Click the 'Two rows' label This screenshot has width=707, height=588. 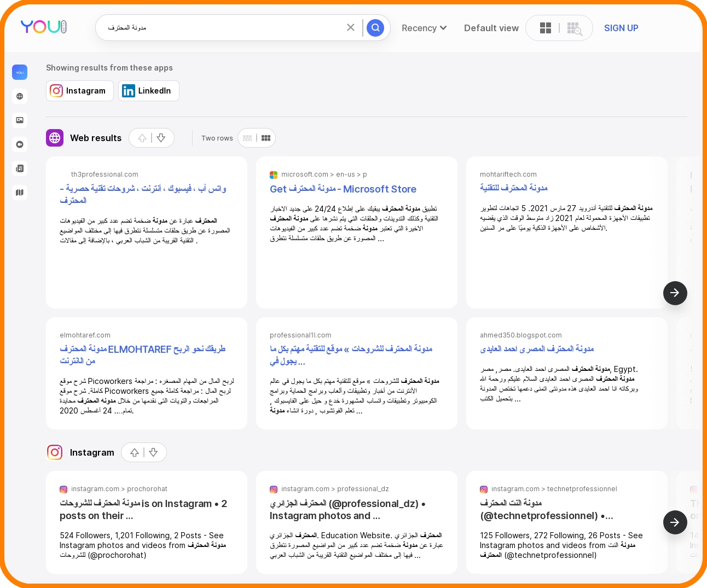coord(217,138)
